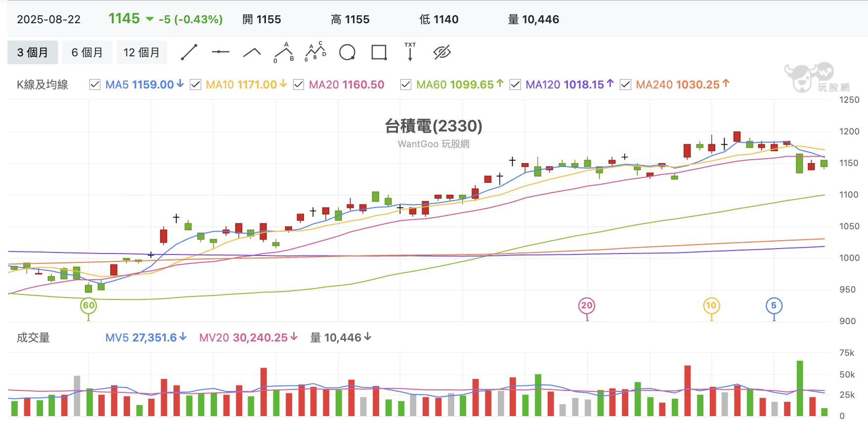868x422 pixels.
Task: Select the ABCD pattern drawing tool
Action: point(315,52)
